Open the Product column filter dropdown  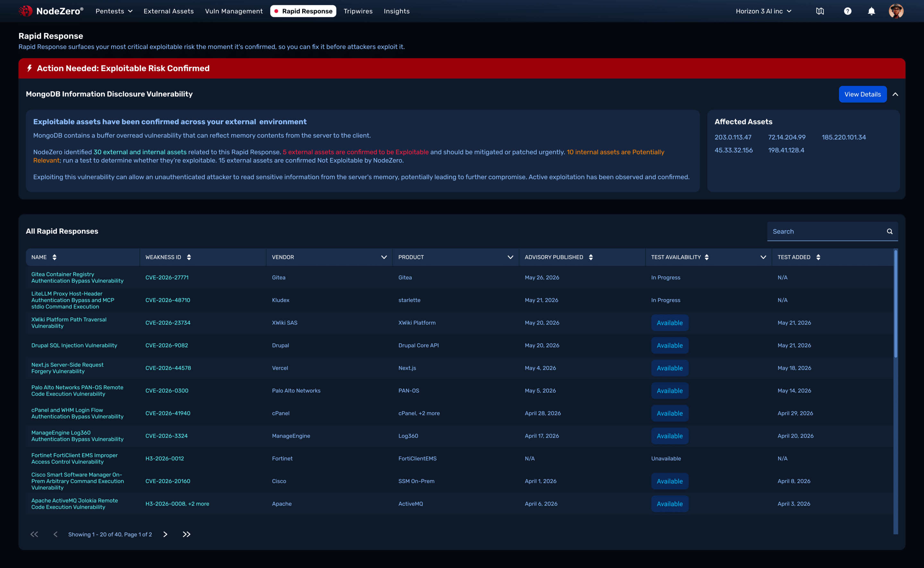(510, 257)
